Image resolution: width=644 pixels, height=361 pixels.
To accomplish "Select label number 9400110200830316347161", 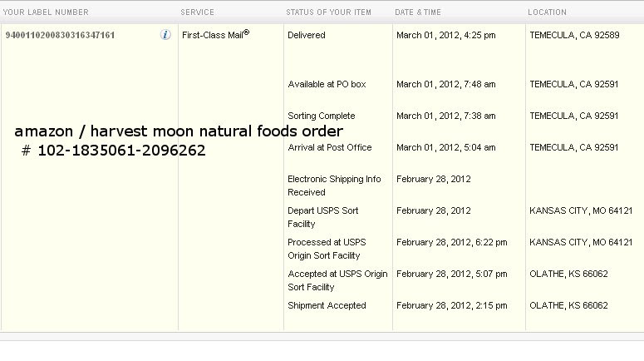I will 60,35.
